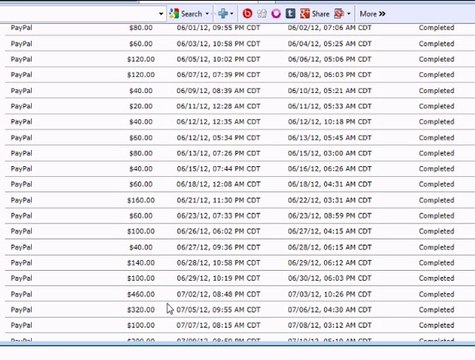Click $80.00 in the 06/01/12 09:55 PM row
475x360 pixels.
pyautogui.click(x=141, y=28)
